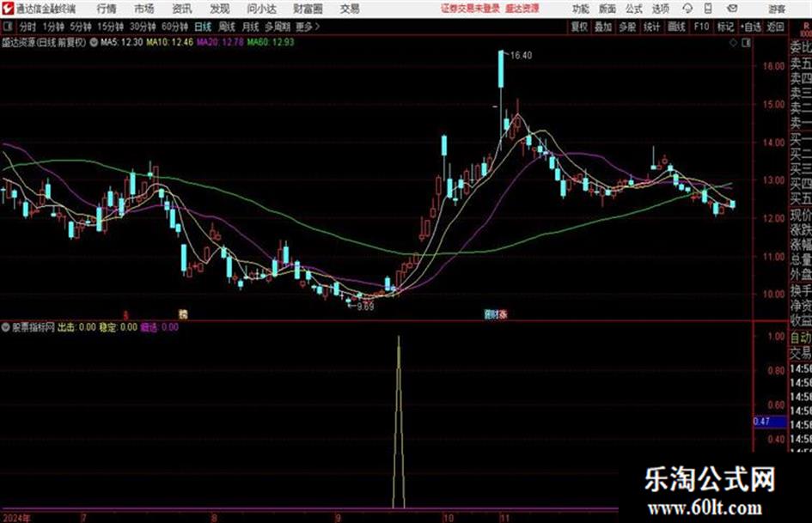Image resolution: width=812 pixels, height=523 pixels.
Task: Open the 选项 menu
Action: [661, 9]
